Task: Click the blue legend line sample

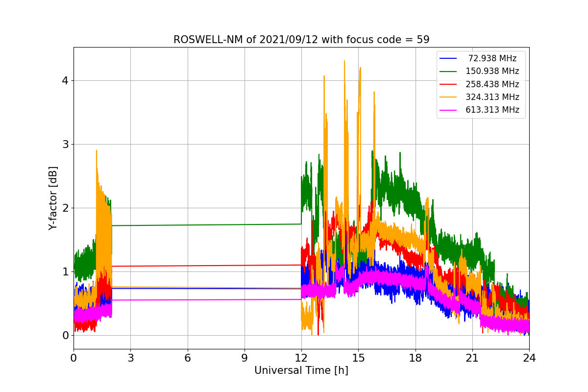Action: pyautogui.click(x=449, y=58)
